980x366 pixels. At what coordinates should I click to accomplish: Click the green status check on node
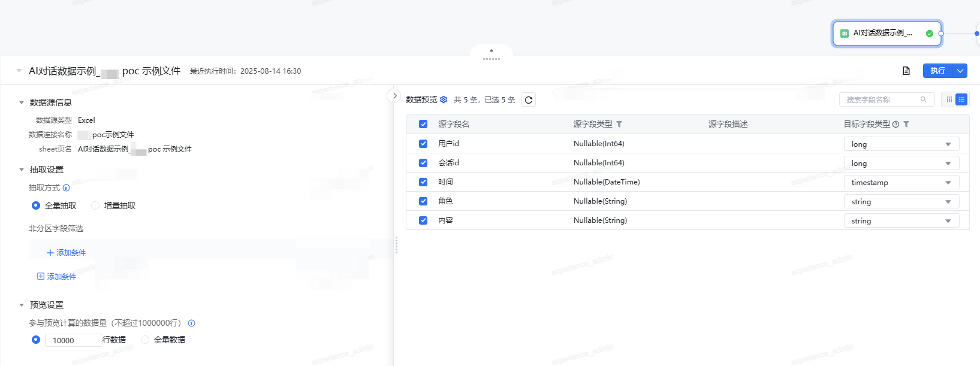(x=930, y=34)
